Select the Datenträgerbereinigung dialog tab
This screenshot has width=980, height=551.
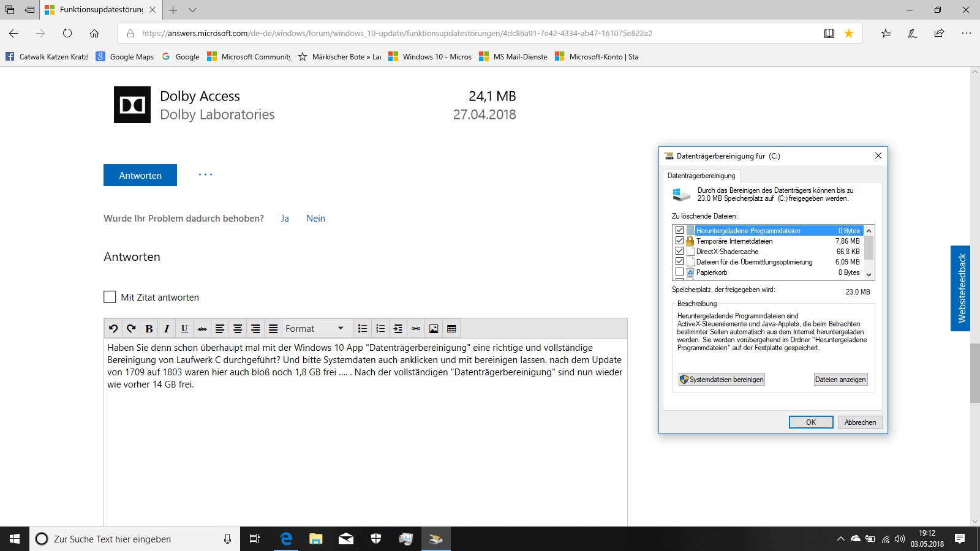(x=701, y=176)
